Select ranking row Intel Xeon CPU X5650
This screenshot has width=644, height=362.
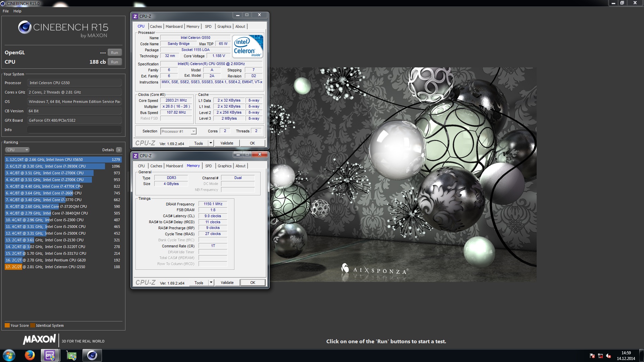(63, 160)
